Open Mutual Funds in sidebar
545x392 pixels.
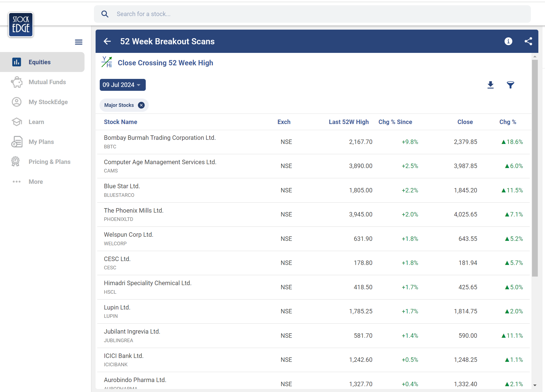click(x=47, y=82)
